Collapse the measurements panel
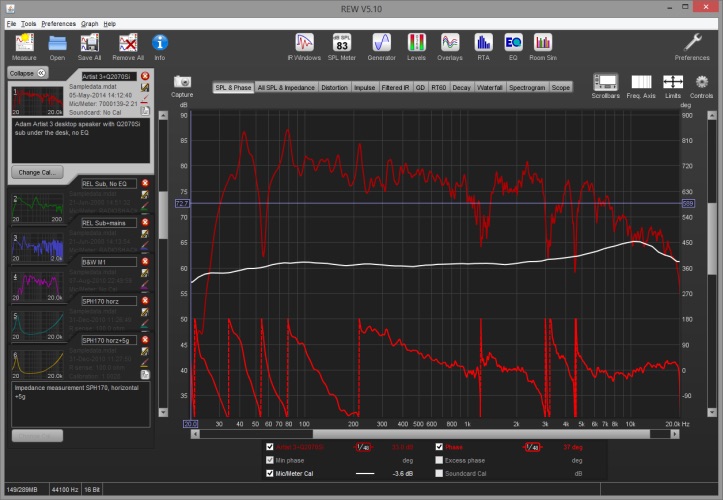723x500 pixels. click(28, 73)
